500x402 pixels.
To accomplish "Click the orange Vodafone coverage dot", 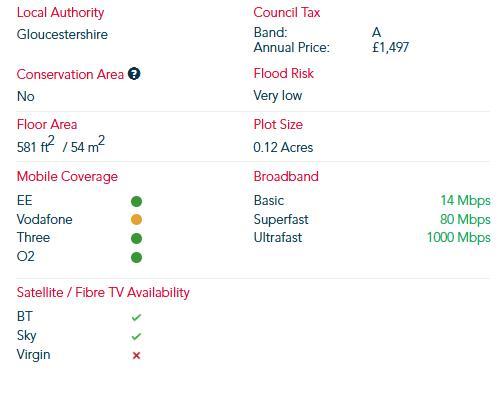I will (x=136, y=220).
